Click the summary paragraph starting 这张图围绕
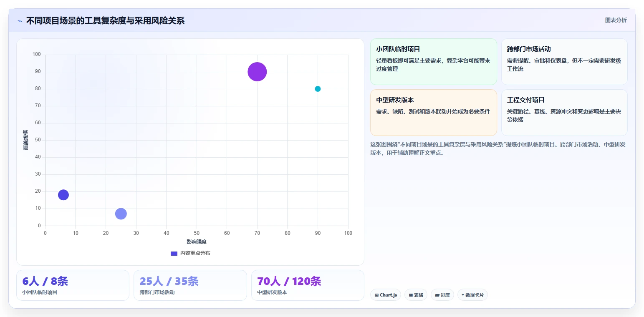This screenshot has height=317, width=644. pos(498,148)
